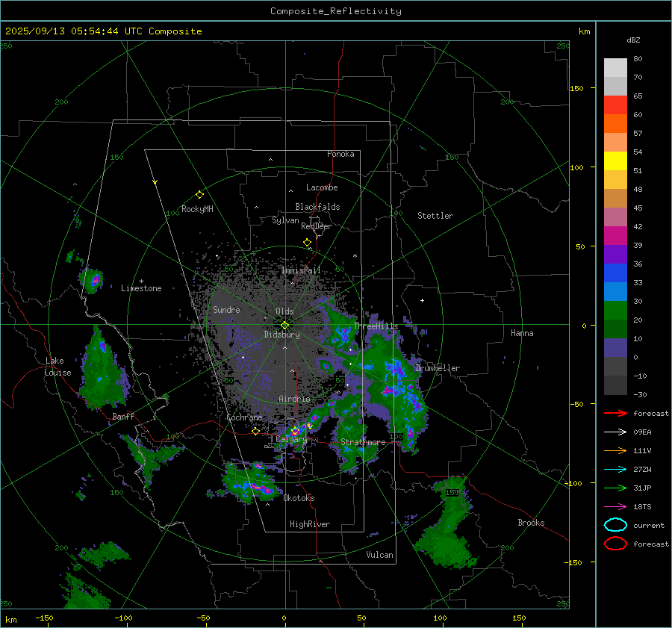Click the magenta 42 dBZ color swatch

point(615,235)
